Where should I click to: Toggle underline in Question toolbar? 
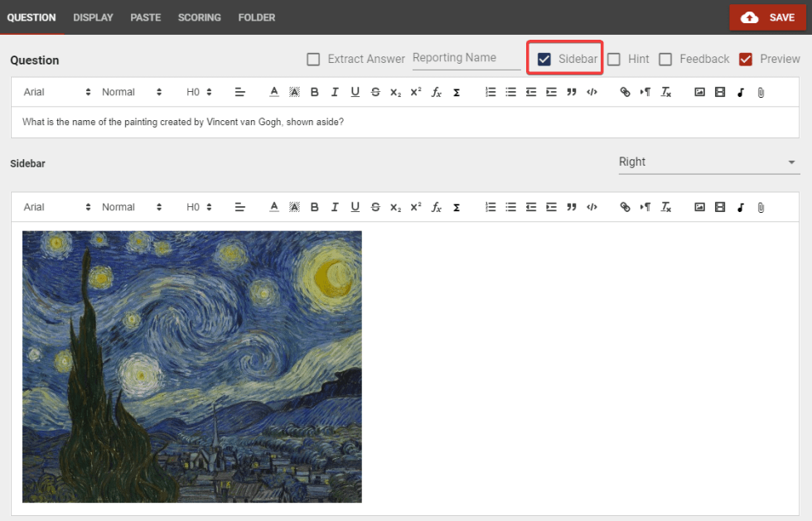pos(355,92)
